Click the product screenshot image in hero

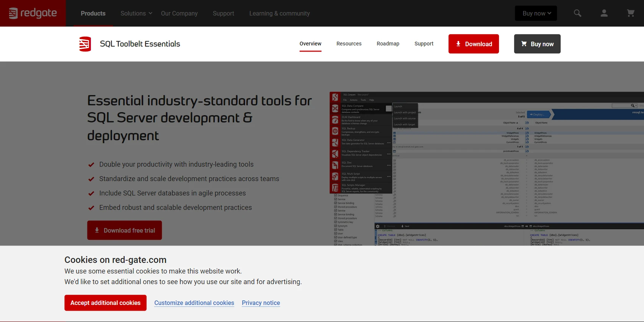pos(487,169)
